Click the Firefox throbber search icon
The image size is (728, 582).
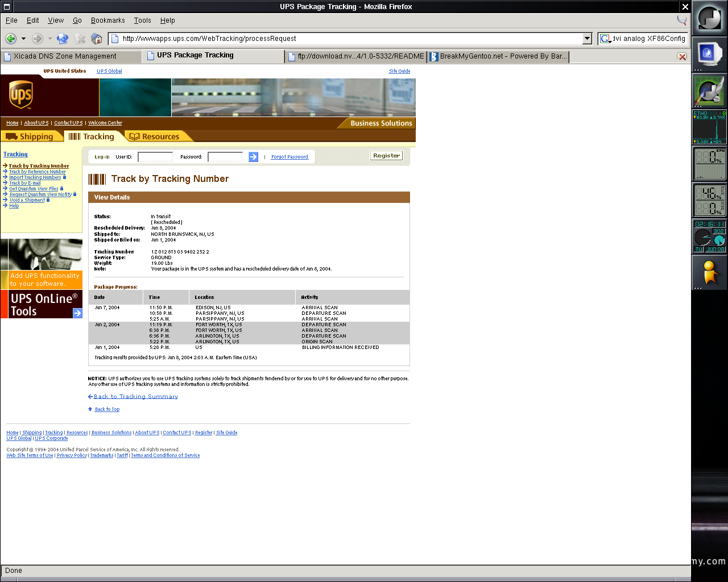tap(681, 20)
